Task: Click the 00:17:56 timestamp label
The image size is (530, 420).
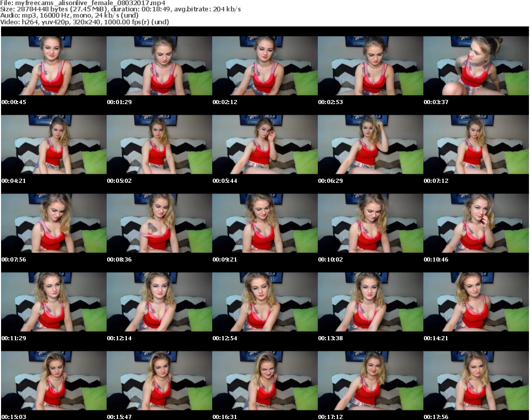Action: [x=436, y=417]
